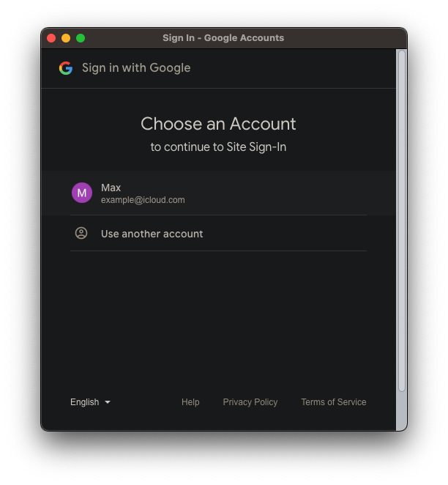Click the Sign In - Google Accounts title bar
Viewport: 448px width, 485px height.
click(x=223, y=38)
